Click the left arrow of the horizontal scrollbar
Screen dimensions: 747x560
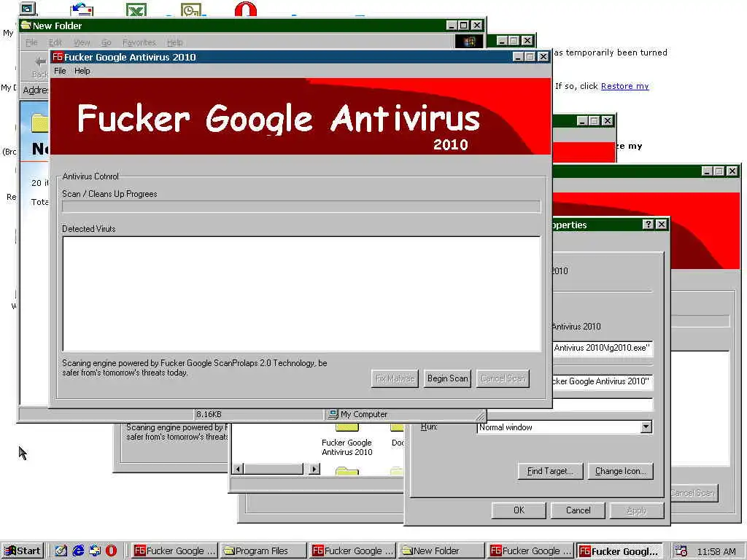[x=238, y=469]
